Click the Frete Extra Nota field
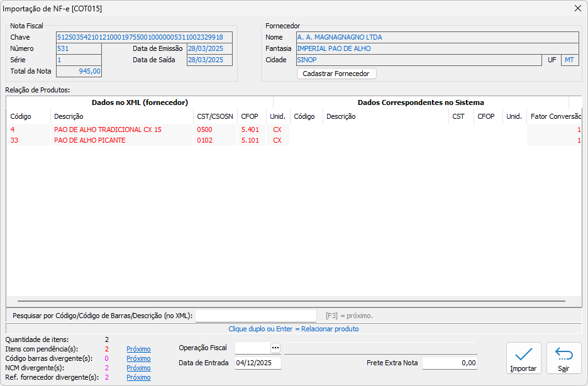 point(449,363)
